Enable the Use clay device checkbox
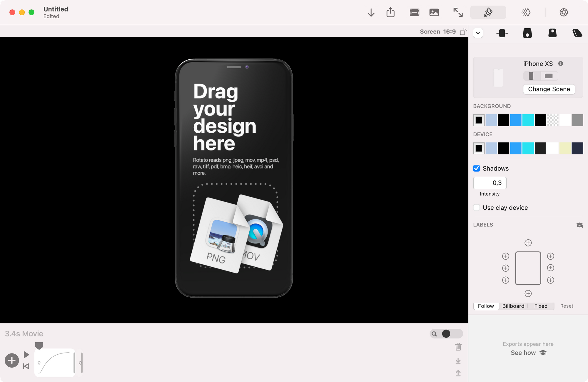Viewport: 588px width, 382px height. (477, 208)
